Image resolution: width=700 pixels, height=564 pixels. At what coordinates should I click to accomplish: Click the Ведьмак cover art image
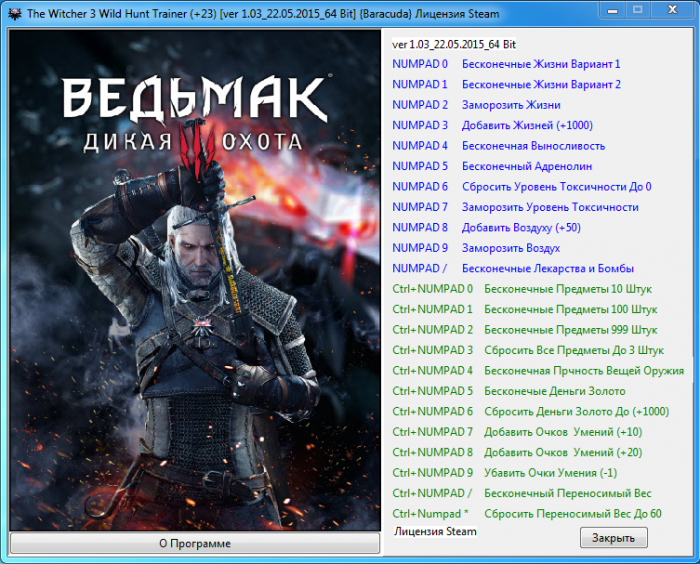pyautogui.click(x=195, y=280)
